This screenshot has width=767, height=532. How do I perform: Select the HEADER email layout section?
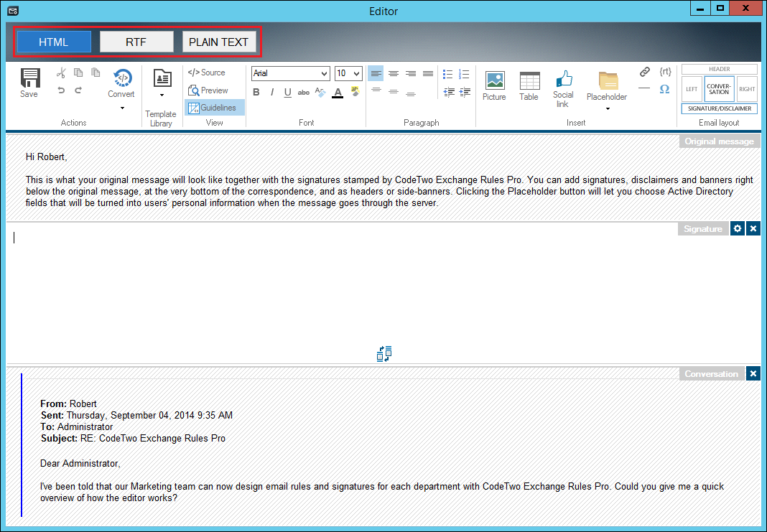[x=719, y=70]
